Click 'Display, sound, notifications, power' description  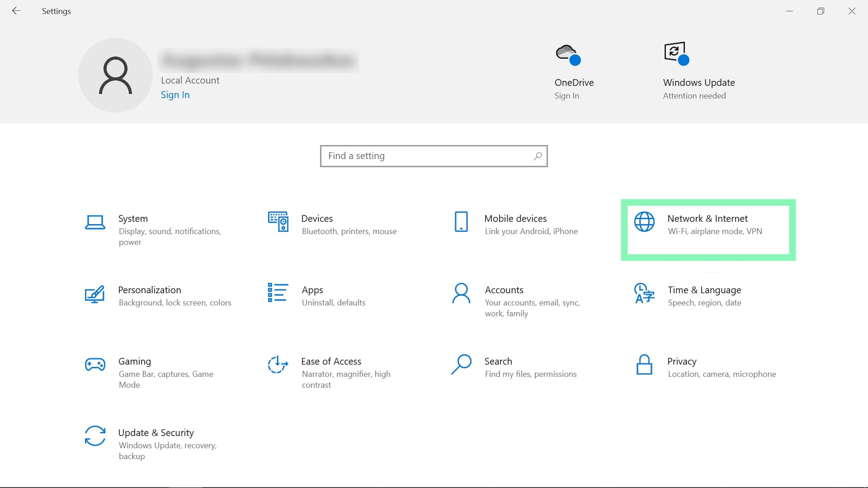170,236
